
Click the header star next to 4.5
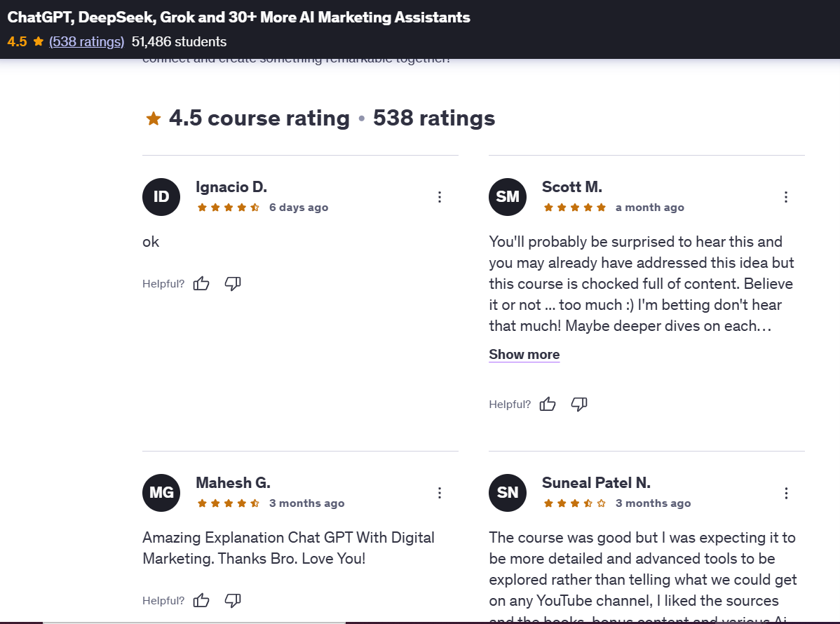coord(38,41)
